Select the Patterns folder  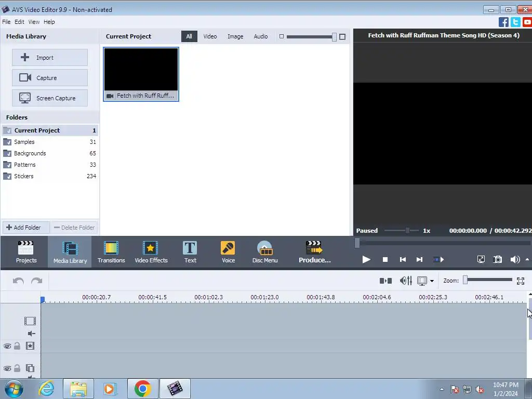click(50, 165)
